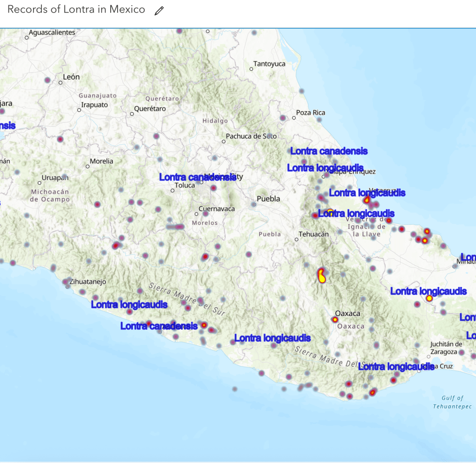Screen dimensions: 476x463
Task: Click the elongated yellow hotspot north of Oaxaca
Action: pyautogui.click(x=321, y=275)
